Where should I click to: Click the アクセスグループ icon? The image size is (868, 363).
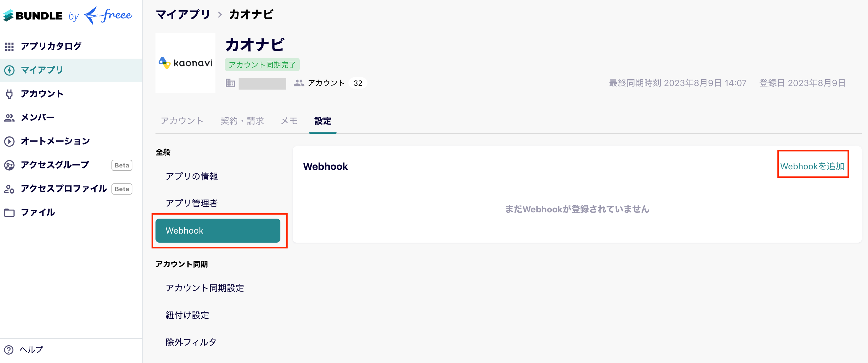[9, 165]
